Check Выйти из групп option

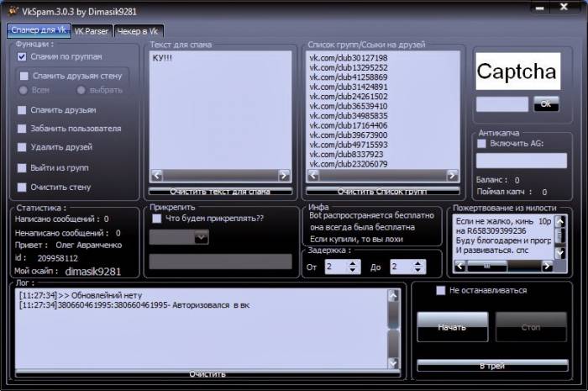22,167
